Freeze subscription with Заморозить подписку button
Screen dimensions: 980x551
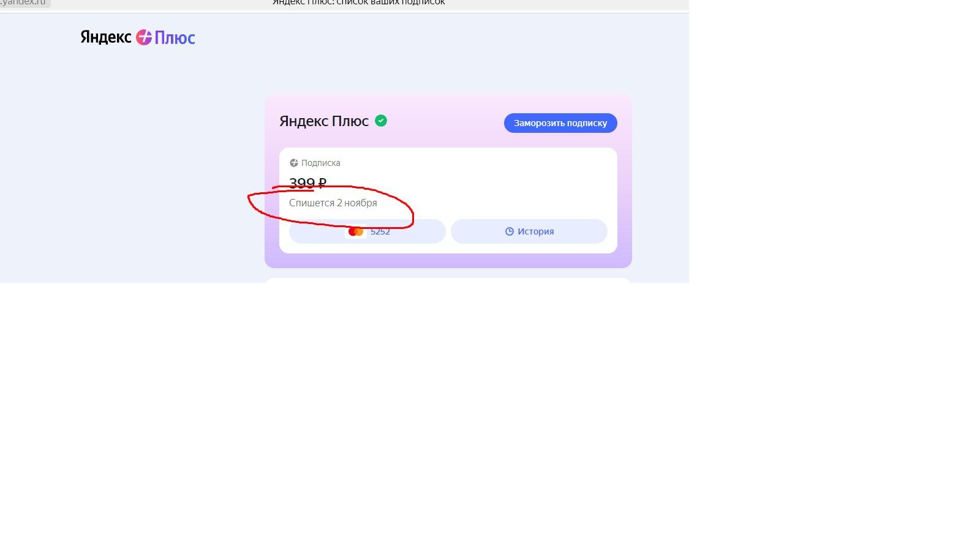pyautogui.click(x=560, y=123)
